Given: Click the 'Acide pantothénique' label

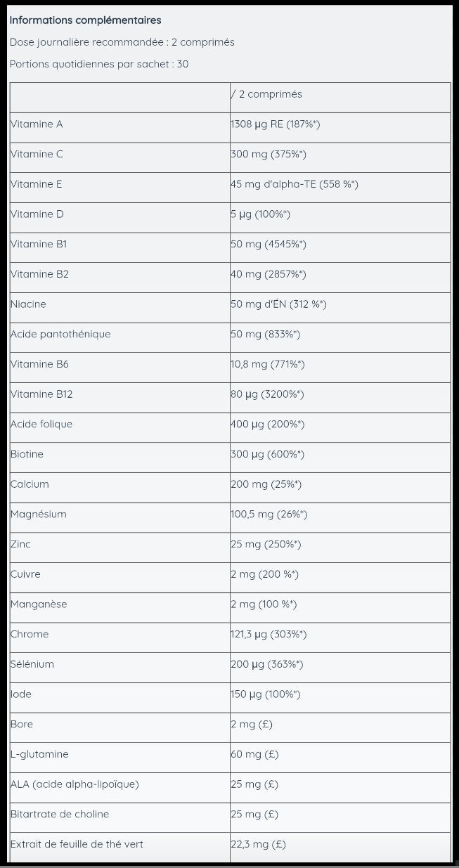Looking at the screenshot, I should coord(60,334).
